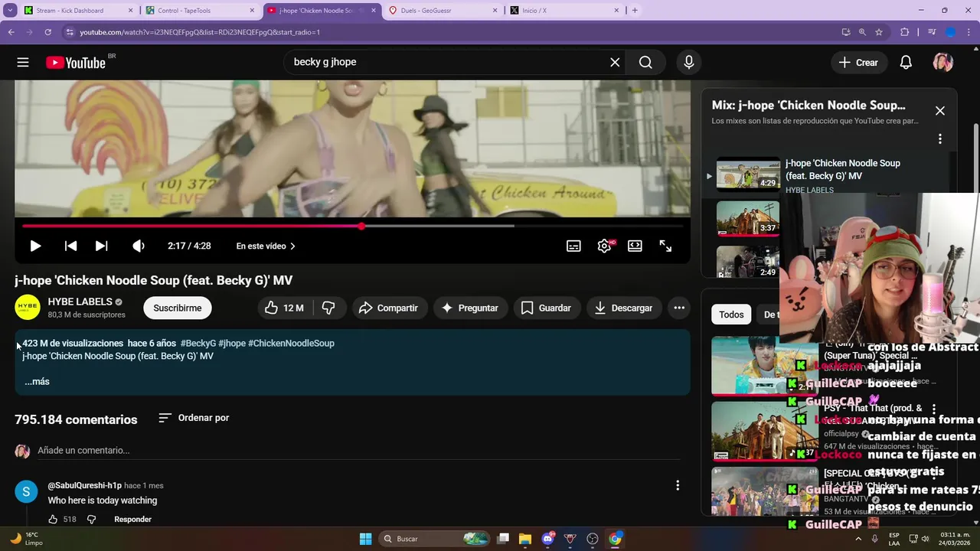Download the video with Descargar
The image size is (980, 551).
tap(624, 308)
